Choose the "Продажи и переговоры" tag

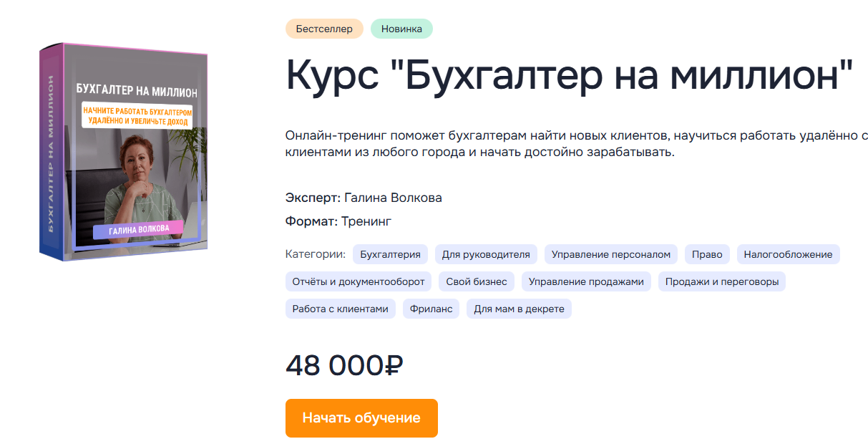coord(721,281)
